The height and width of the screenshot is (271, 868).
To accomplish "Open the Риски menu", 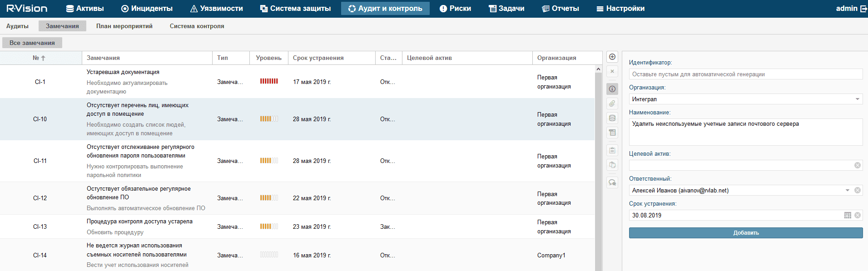I will [455, 9].
